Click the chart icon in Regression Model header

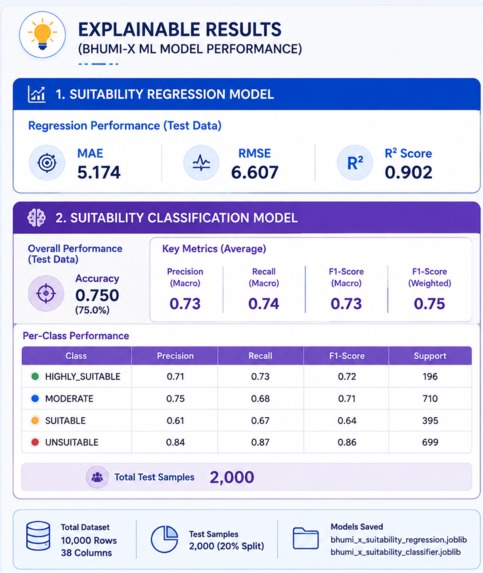click(x=37, y=95)
